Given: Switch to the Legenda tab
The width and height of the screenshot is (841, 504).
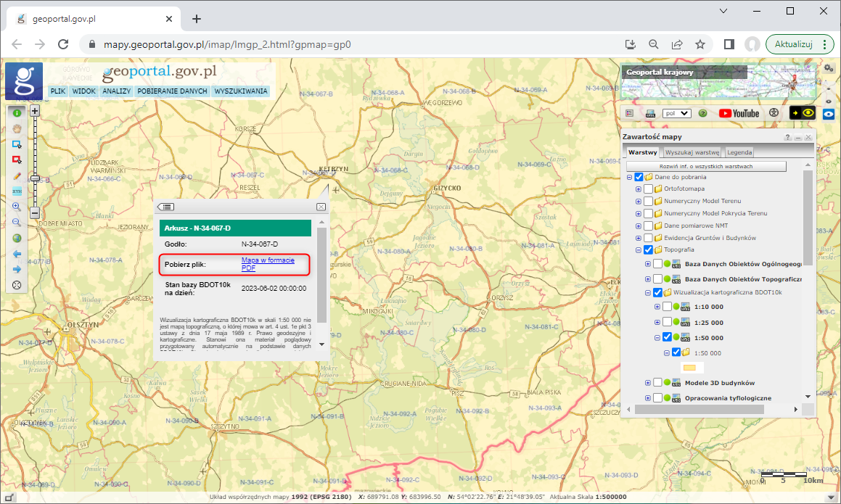Looking at the screenshot, I should click(739, 152).
